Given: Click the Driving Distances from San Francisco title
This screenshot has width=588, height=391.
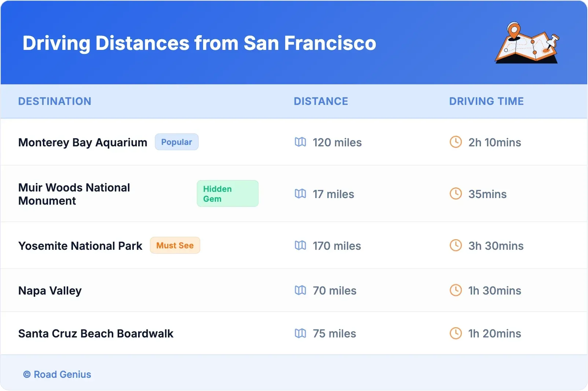Looking at the screenshot, I should (199, 43).
